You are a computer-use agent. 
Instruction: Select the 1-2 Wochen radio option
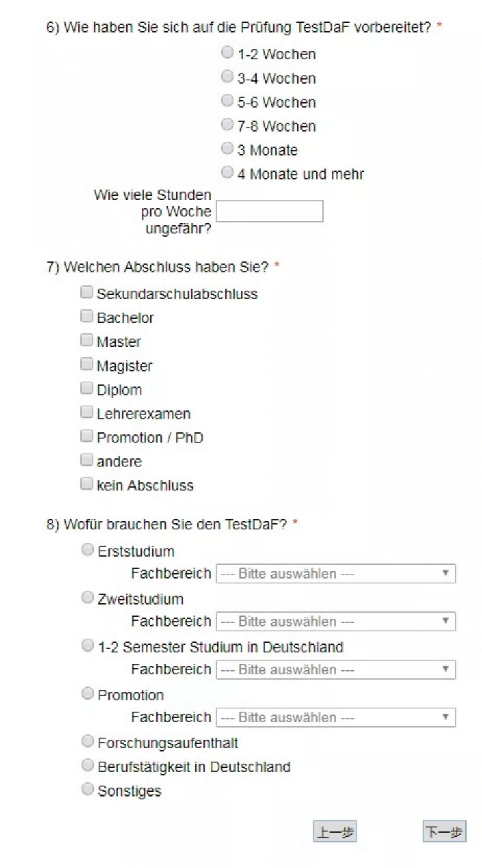coord(227,53)
